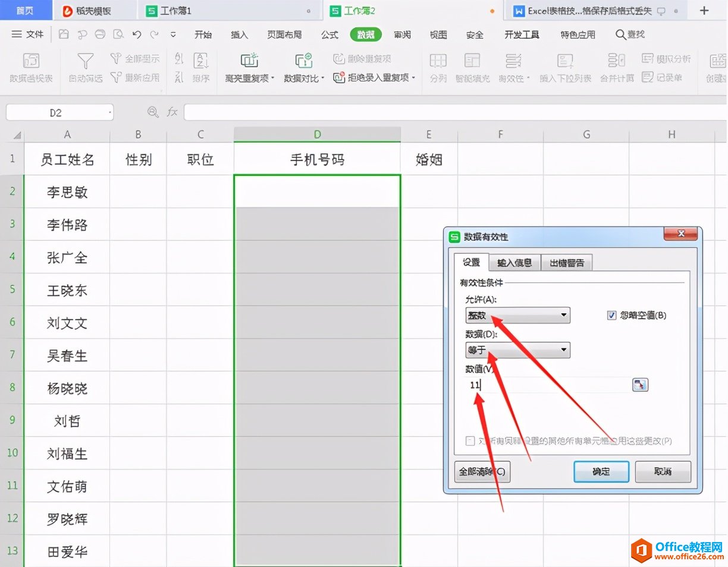Click the PivotTable (数据透视表) icon
The width and height of the screenshot is (728, 567).
[31, 61]
